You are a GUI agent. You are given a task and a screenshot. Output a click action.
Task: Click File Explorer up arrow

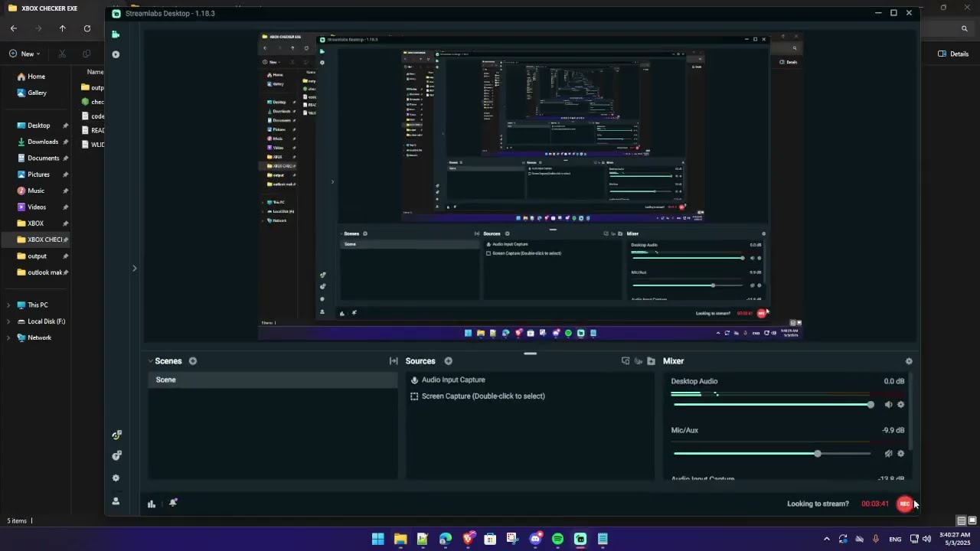[x=63, y=28]
